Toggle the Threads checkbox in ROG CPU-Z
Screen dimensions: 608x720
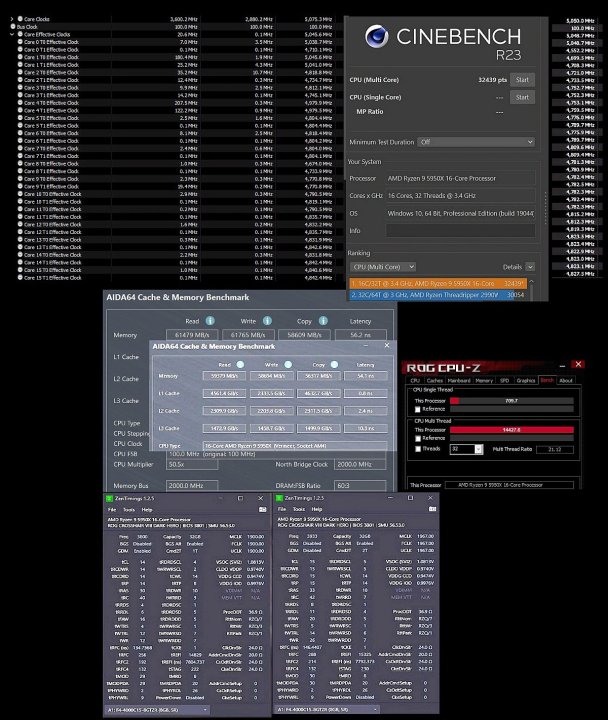click(x=417, y=449)
